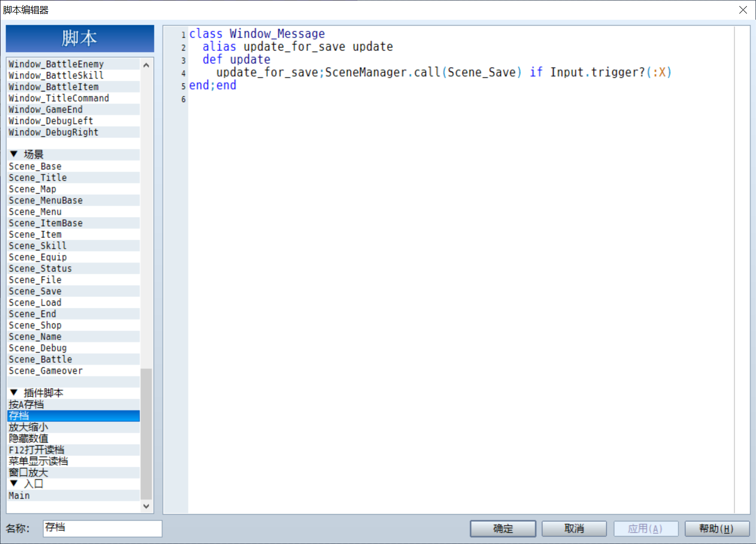Select the script list scrollbar thumb
756x544 pixels.
pyautogui.click(x=146, y=434)
